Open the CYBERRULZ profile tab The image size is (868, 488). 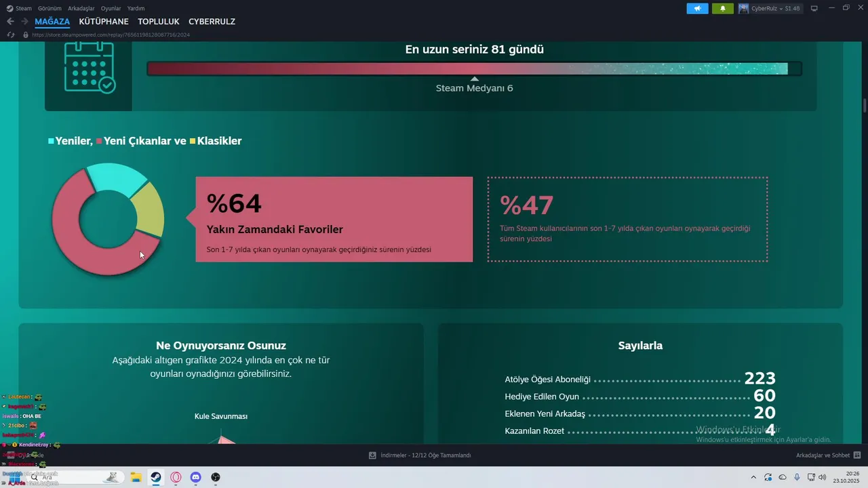point(212,22)
